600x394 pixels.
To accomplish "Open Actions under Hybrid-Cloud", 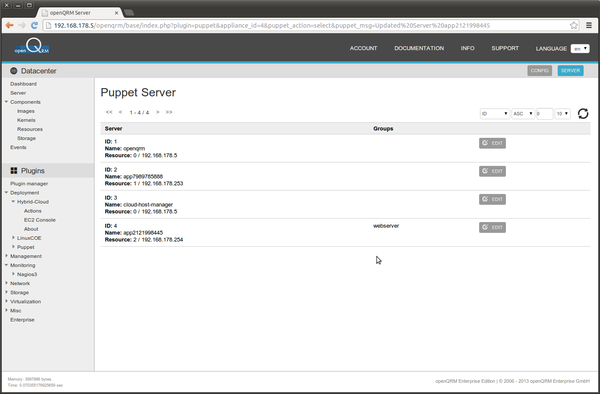I will [x=33, y=211].
